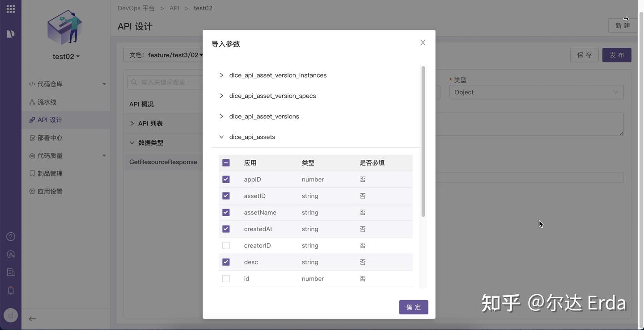The image size is (644, 330).
Task: Go to DevOps 平台 breadcrumb link
Action: (x=136, y=8)
